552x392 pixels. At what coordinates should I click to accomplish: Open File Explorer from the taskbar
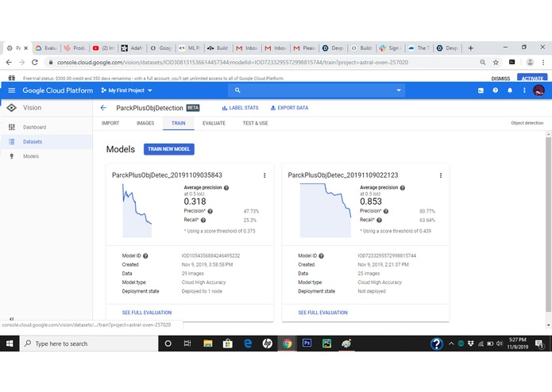pyautogui.click(x=208, y=344)
